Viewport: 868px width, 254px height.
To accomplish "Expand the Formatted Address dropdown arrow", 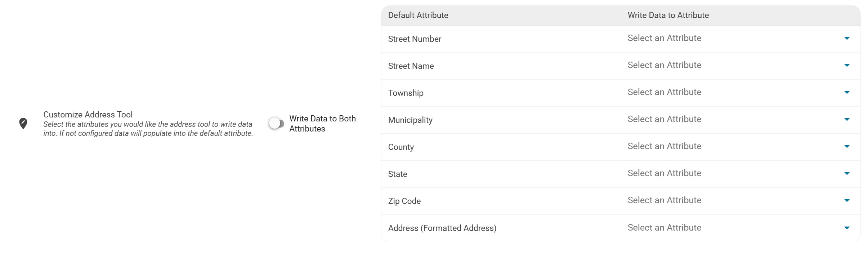I will [x=847, y=228].
